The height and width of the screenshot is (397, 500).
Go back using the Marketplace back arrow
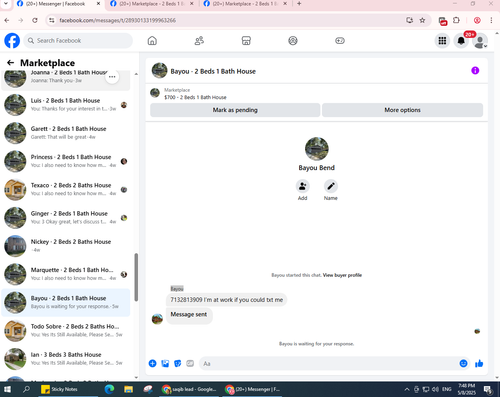(10, 63)
